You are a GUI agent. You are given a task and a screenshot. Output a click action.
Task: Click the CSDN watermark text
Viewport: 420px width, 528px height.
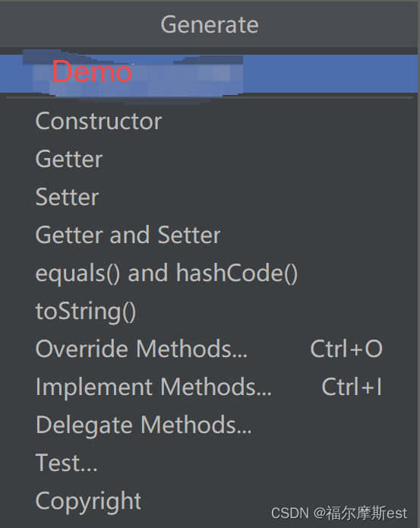click(x=339, y=514)
